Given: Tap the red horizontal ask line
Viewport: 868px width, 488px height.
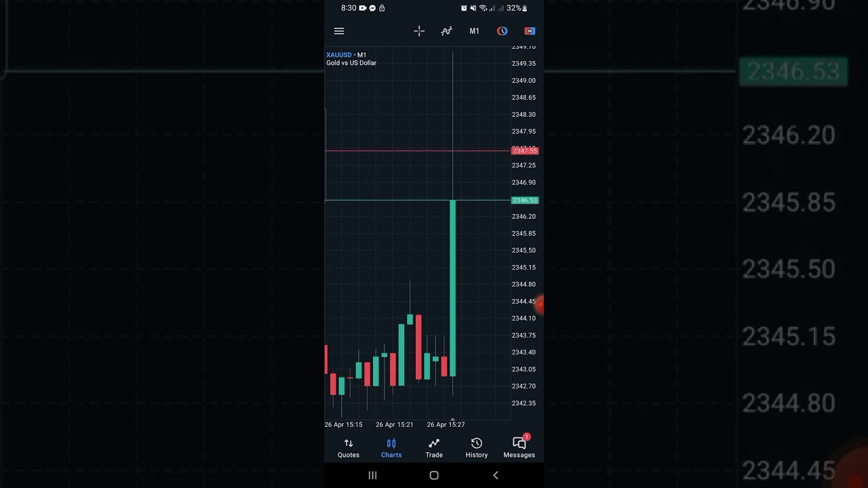Looking at the screenshot, I should (417, 151).
